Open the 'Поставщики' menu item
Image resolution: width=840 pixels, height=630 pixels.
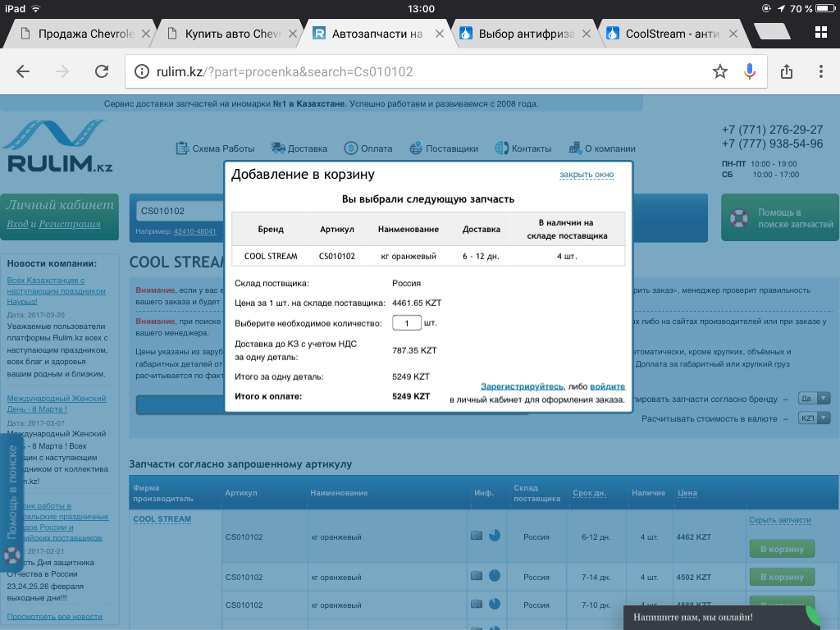[444, 148]
